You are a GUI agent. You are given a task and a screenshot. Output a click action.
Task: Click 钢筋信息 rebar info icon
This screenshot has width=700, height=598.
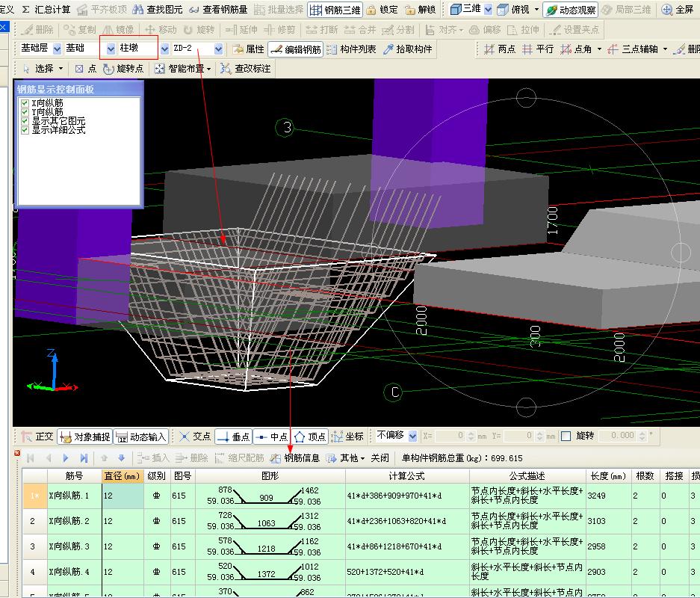point(275,457)
